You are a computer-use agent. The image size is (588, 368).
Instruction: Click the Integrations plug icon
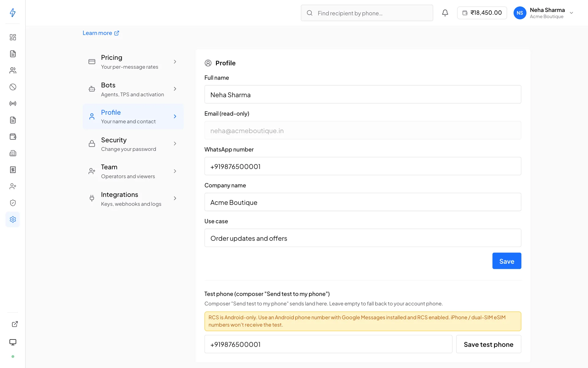(92, 198)
